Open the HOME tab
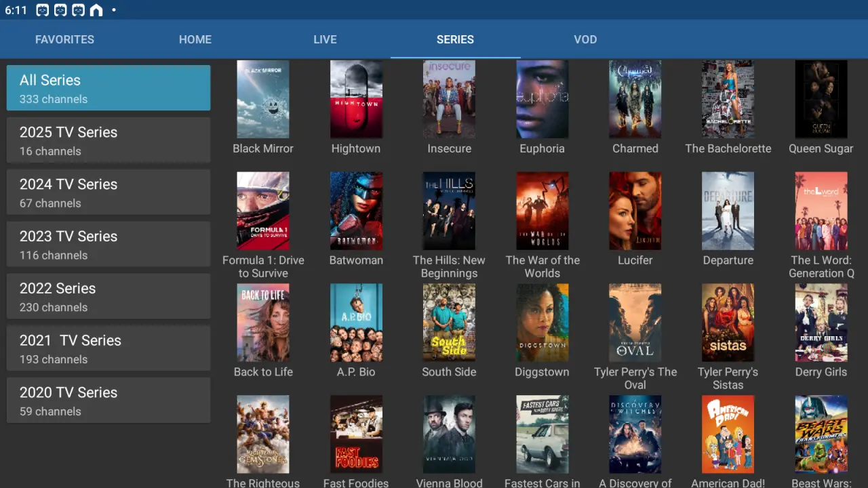This screenshot has width=868, height=488. (x=195, y=39)
